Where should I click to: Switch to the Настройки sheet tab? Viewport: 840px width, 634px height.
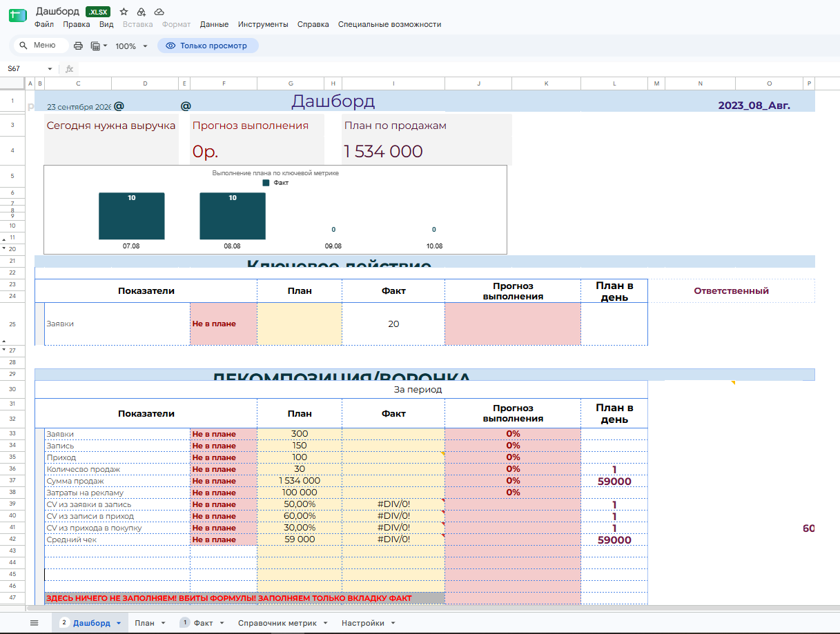click(363, 623)
